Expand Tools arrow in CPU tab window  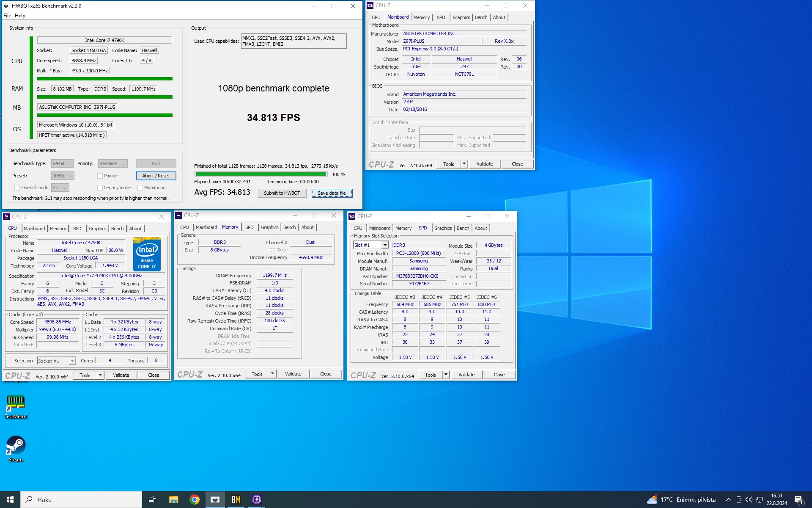click(100, 375)
